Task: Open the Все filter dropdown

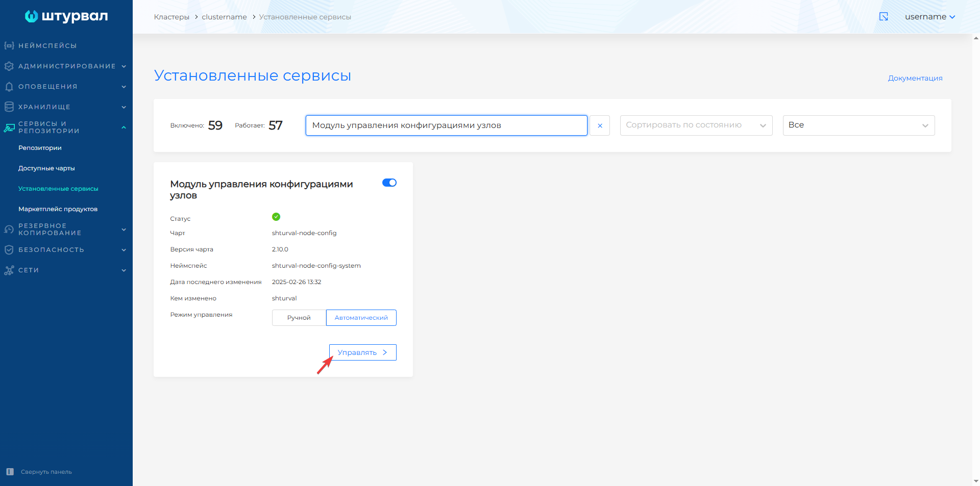Action: click(859, 125)
